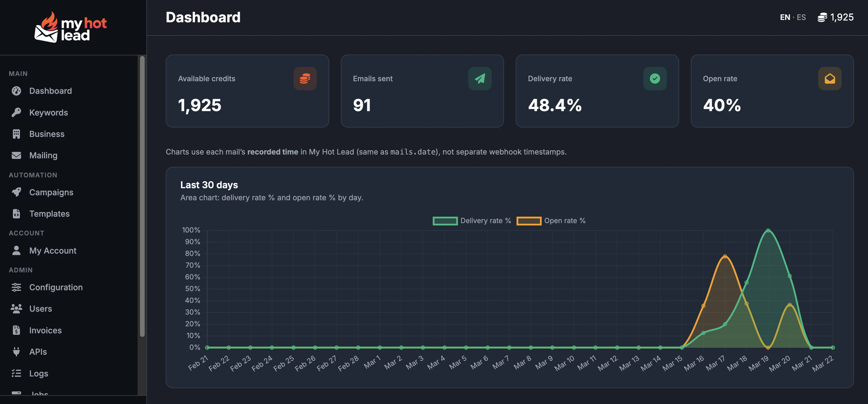The height and width of the screenshot is (404, 868).
Task: Click the coins credits icon in top header
Action: coord(822,18)
